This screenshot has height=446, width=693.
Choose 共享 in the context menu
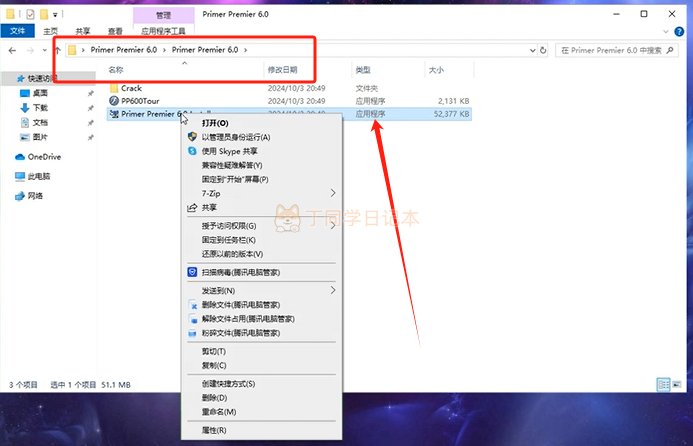tap(262, 208)
